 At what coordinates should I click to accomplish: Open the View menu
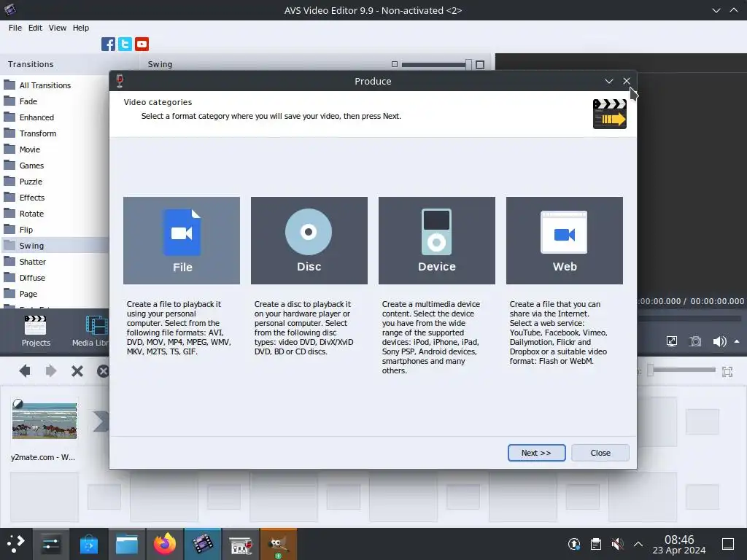(x=58, y=28)
